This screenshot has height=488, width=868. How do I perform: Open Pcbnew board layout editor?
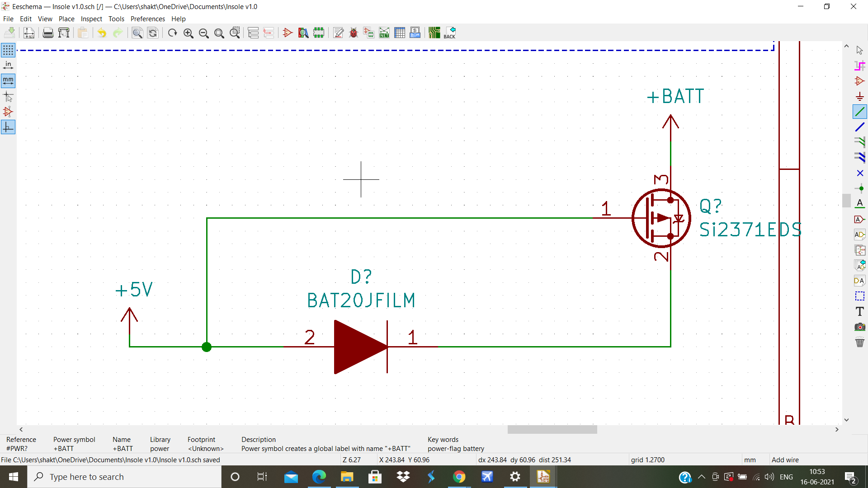tap(434, 33)
